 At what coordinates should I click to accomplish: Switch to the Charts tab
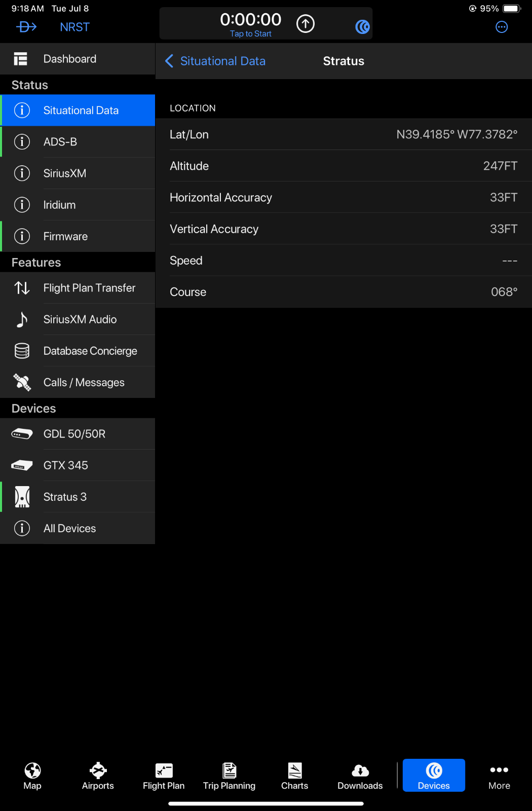point(294,776)
